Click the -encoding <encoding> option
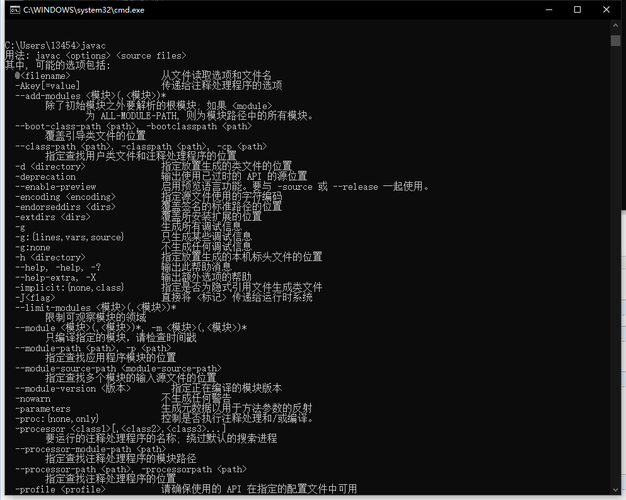 tap(65, 197)
